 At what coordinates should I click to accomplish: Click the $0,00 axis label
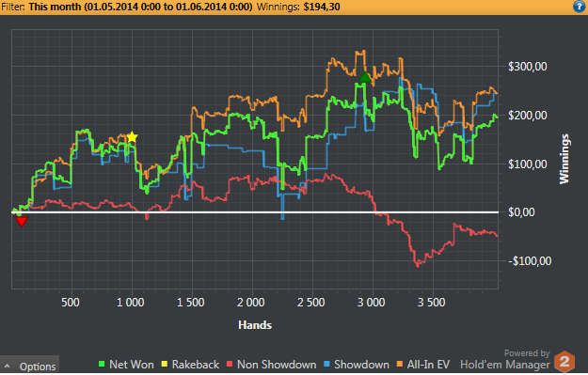click(521, 212)
